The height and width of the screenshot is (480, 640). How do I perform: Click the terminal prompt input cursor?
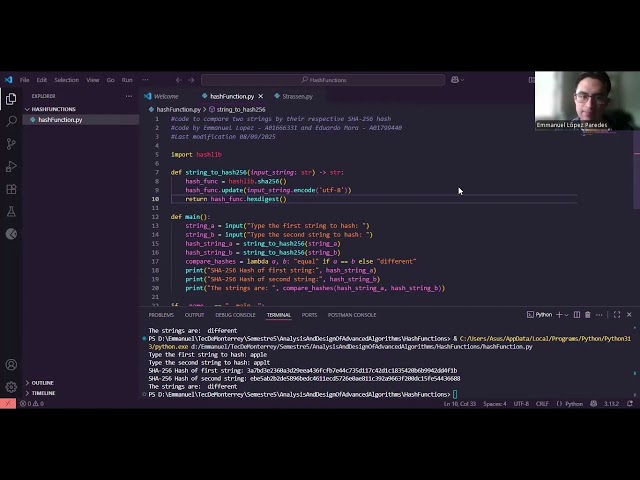455,394
